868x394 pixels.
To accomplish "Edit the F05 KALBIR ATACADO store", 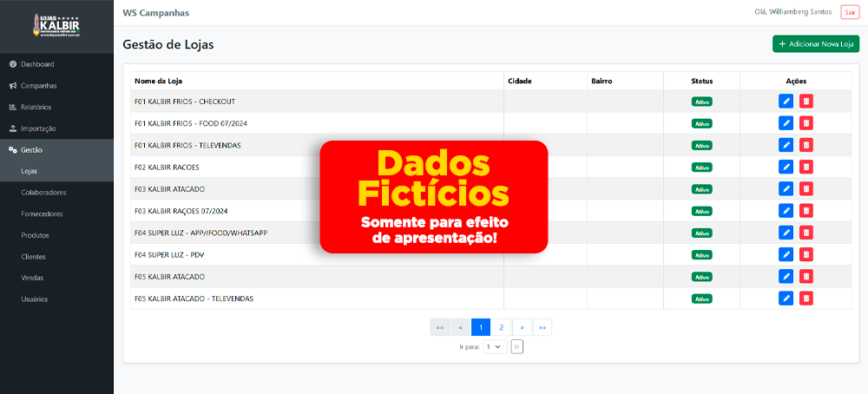I will tap(786, 276).
